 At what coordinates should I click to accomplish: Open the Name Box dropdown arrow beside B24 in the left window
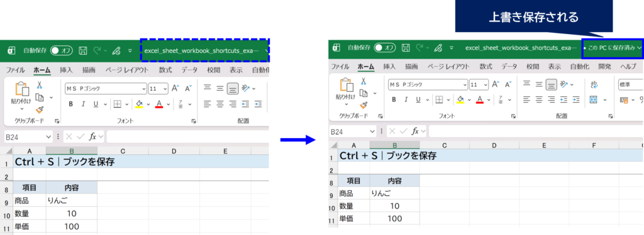(49, 136)
